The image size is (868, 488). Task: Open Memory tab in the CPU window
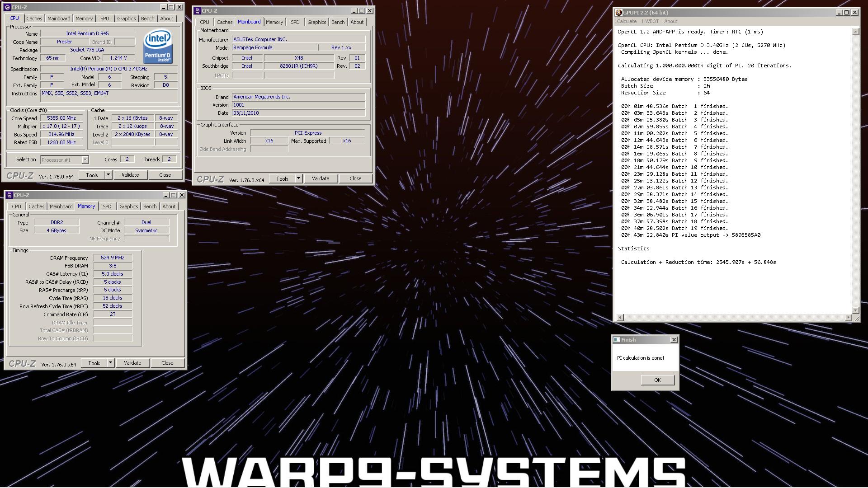[x=84, y=19]
